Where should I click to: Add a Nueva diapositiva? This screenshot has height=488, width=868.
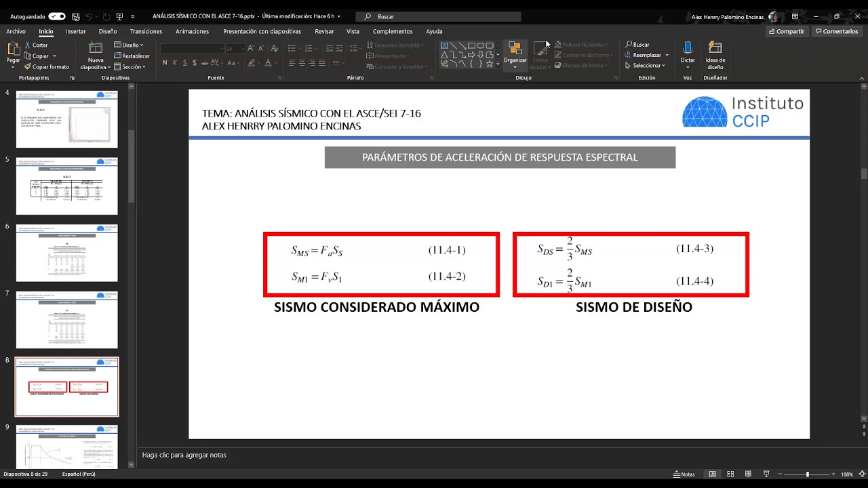click(x=96, y=56)
